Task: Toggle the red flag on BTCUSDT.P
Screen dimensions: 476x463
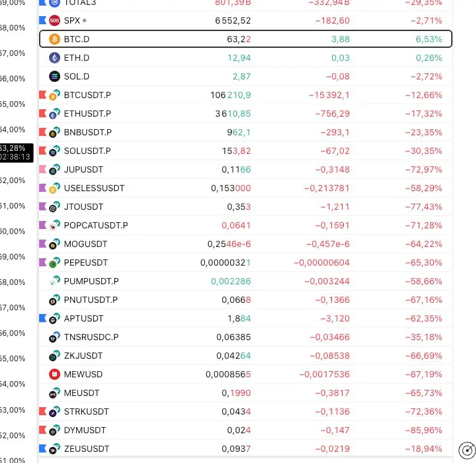Action: click(43, 95)
